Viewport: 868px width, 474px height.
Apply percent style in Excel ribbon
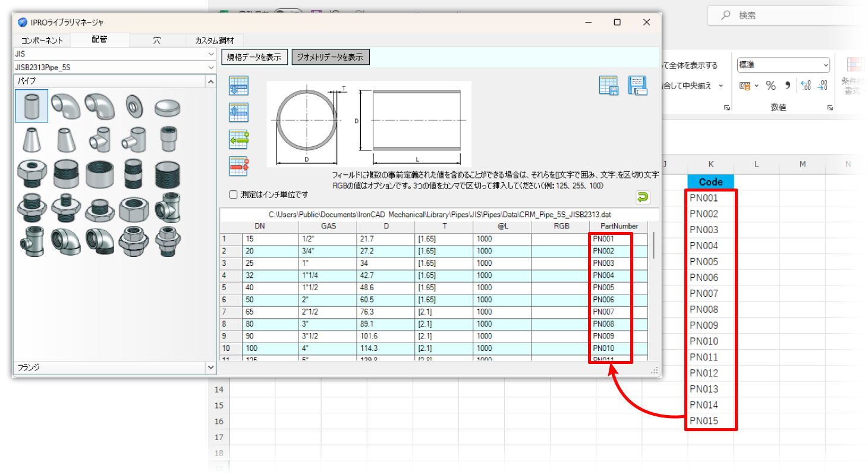point(770,86)
